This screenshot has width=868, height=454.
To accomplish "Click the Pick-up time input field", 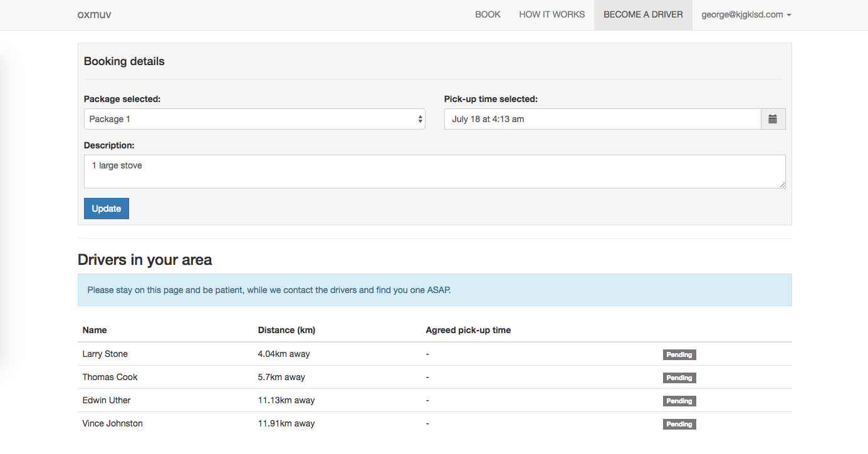I will [x=602, y=119].
